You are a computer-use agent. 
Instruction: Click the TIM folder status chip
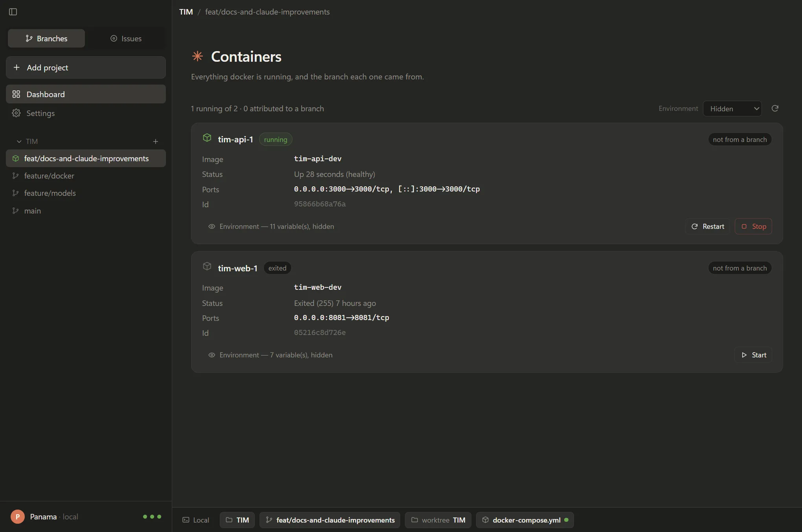(x=237, y=520)
